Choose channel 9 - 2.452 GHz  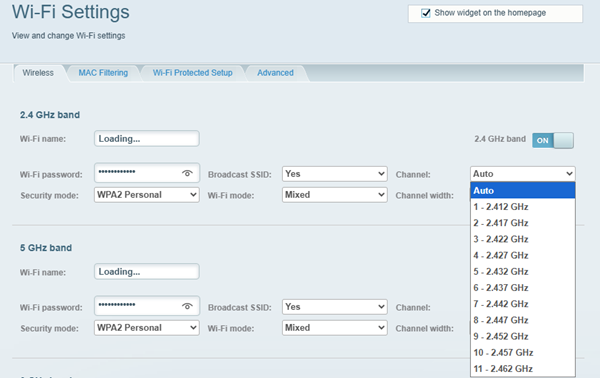522,336
